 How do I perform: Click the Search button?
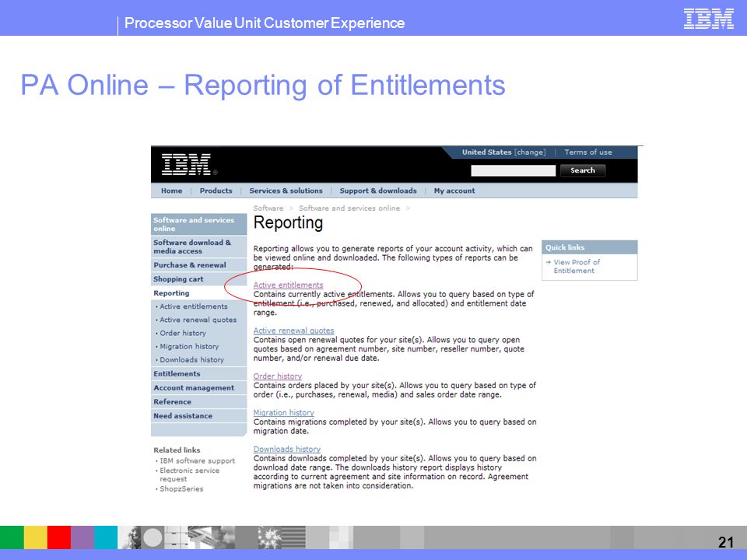[583, 170]
